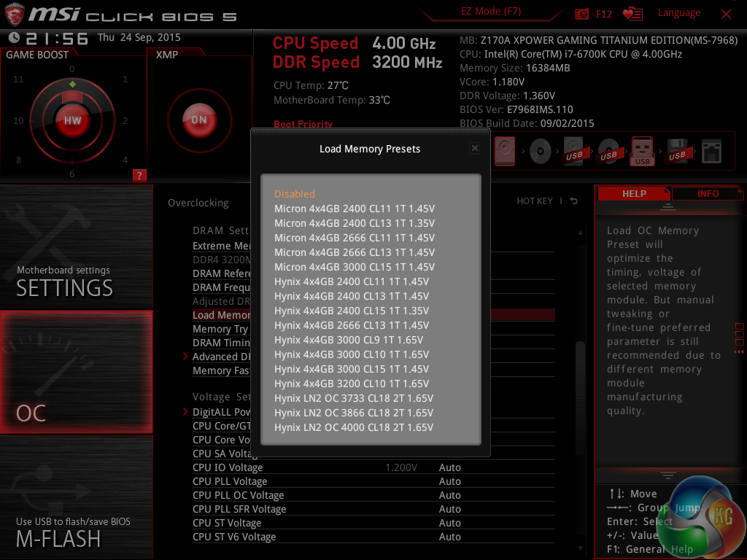Click the HOT KEY label

(x=535, y=201)
